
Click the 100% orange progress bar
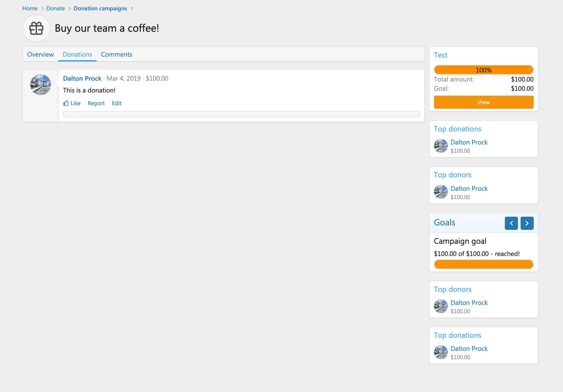[483, 70]
